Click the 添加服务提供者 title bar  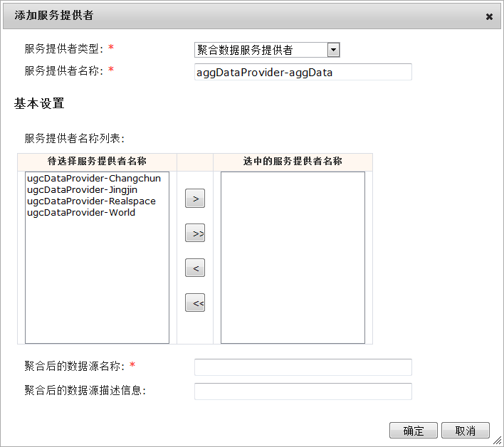click(x=214, y=16)
